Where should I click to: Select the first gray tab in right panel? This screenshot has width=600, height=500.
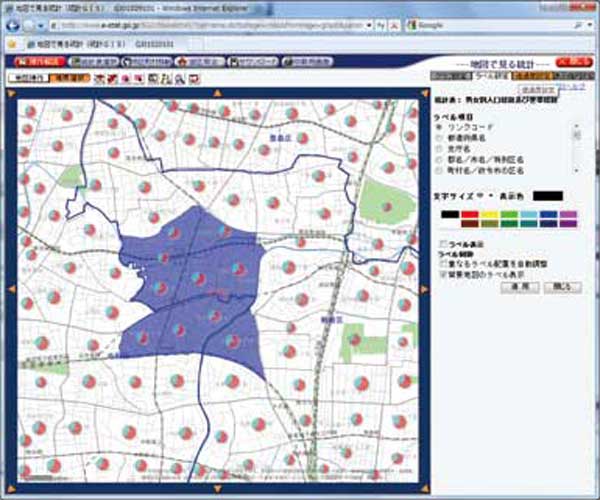[451, 76]
